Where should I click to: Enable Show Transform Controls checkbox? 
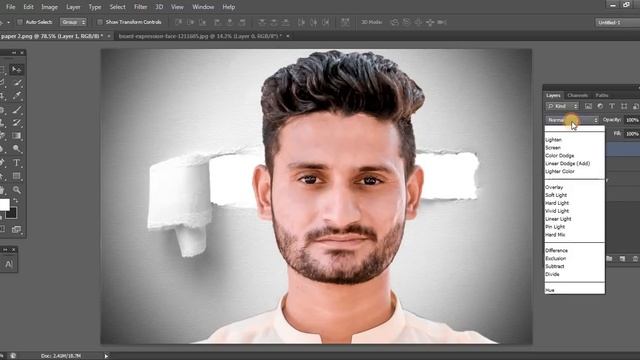pyautogui.click(x=100, y=22)
